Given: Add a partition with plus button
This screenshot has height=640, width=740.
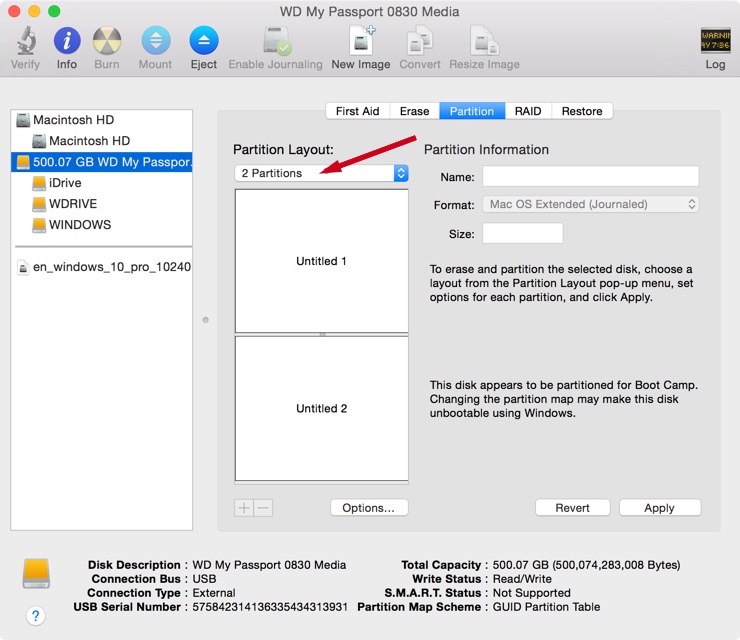Looking at the screenshot, I should (x=244, y=508).
